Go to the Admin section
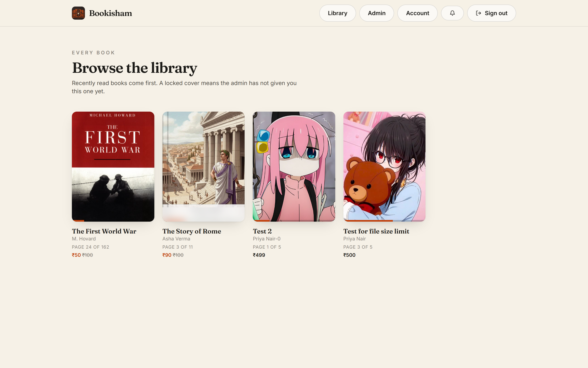The height and width of the screenshot is (368, 588). coord(376,13)
